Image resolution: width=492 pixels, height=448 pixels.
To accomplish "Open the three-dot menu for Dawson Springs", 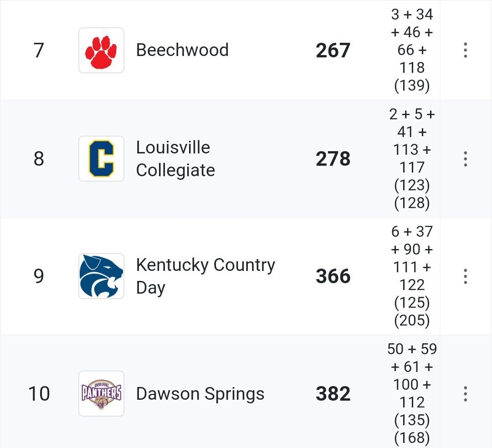I will (465, 393).
